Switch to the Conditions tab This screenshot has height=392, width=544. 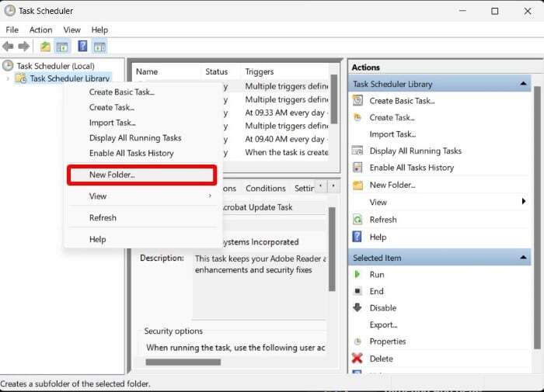[266, 188]
